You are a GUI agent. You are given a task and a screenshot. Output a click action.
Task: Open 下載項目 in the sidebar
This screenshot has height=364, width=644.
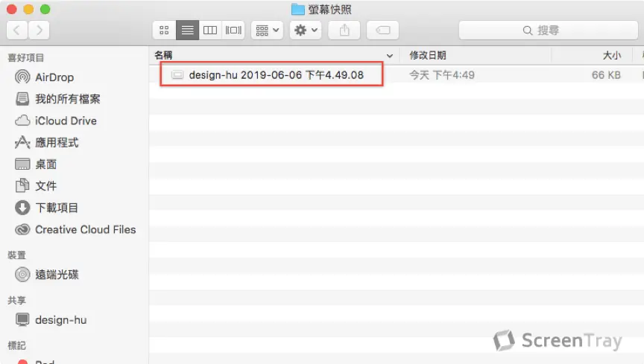[x=57, y=208]
